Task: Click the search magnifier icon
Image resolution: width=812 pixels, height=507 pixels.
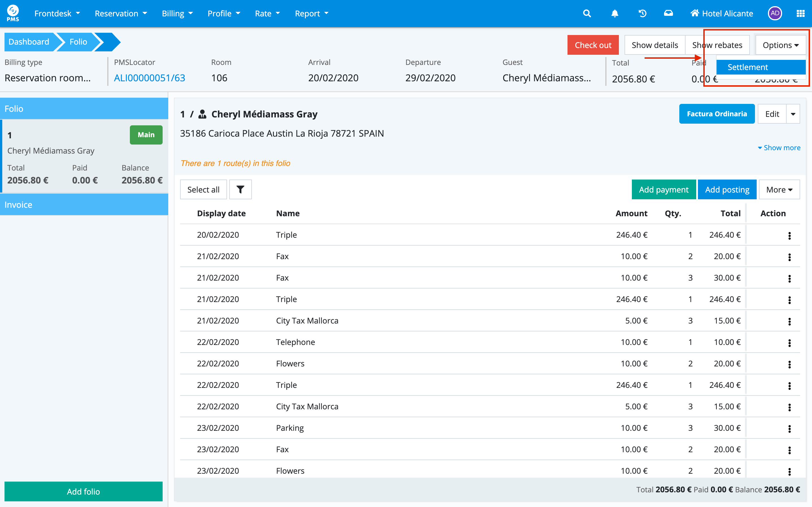Action: [x=587, y=14]
